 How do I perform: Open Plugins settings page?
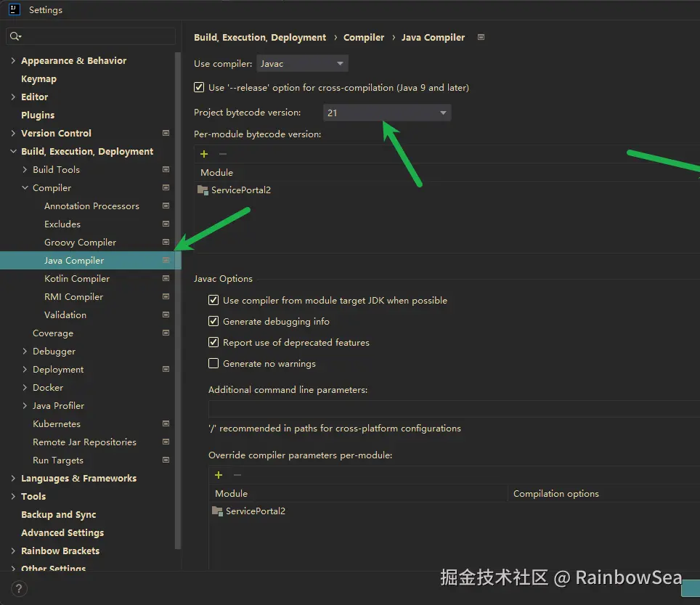click(38, 115)
